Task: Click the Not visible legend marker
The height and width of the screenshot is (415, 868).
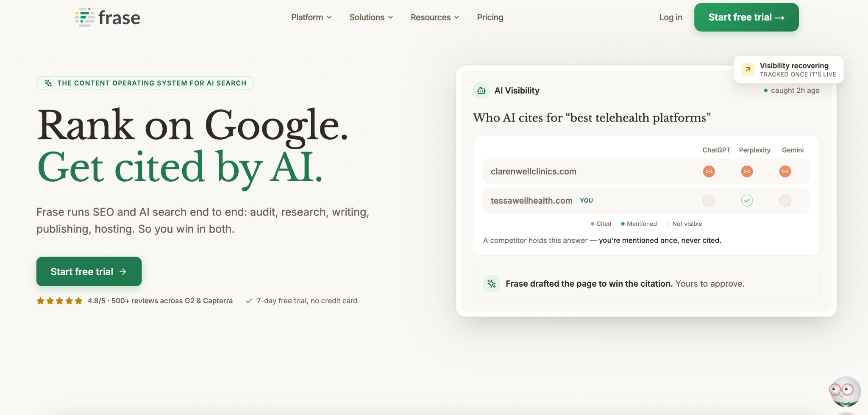Action: pos(668,224)
